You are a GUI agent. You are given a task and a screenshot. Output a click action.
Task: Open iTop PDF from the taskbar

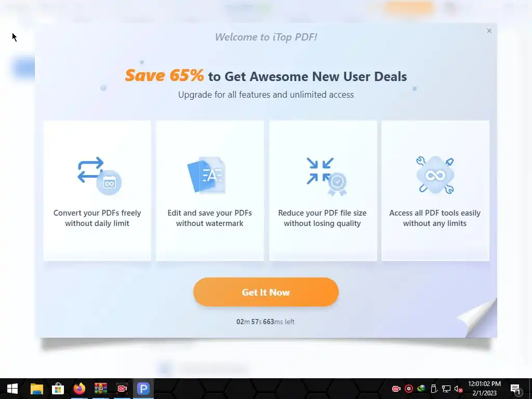click(143, 389)
